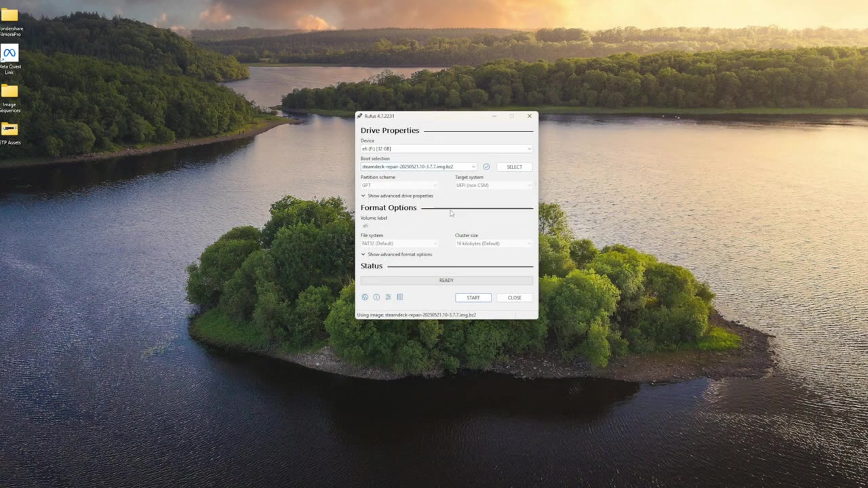868x488 pixels.
Task: Expand Show advanced format options
Action: [x=397, y=254]
